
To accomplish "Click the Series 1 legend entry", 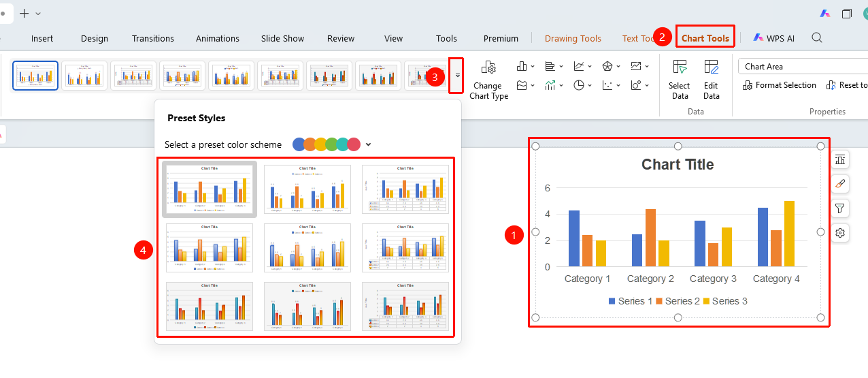I will point(630,301).
